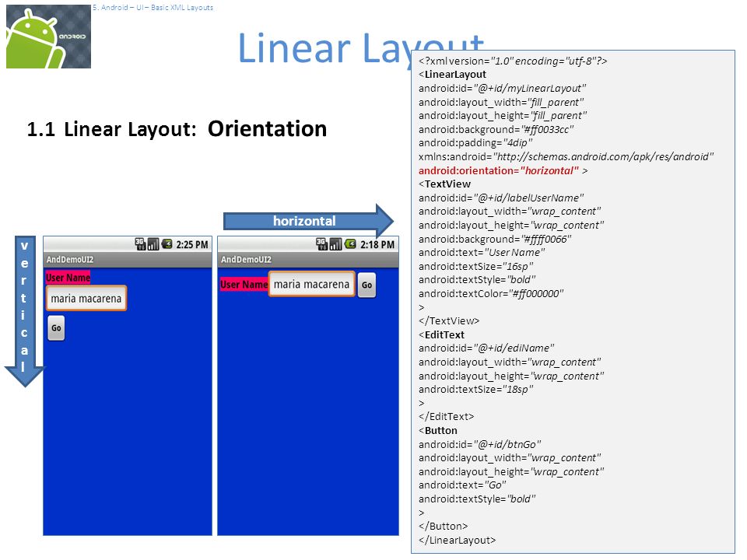Focus the maria macarena field in the vertical layout
The height and width of the screenshot is (560, 747).
pos(86,299)
